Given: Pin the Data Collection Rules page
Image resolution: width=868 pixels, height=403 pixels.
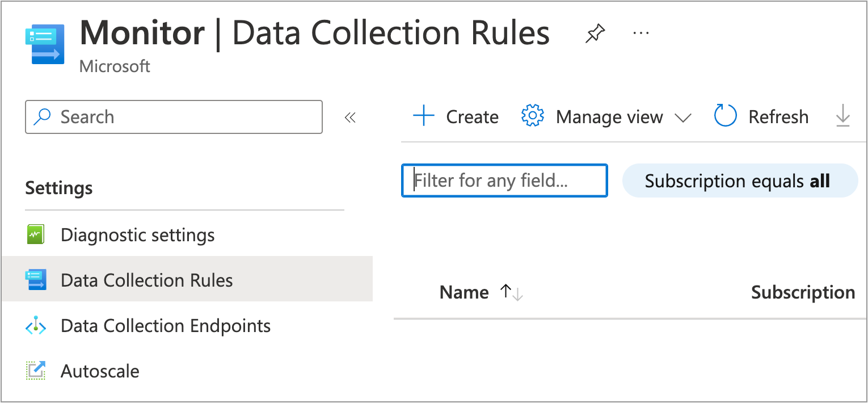Looking at the screenshot, I should [x=595, y=35].
